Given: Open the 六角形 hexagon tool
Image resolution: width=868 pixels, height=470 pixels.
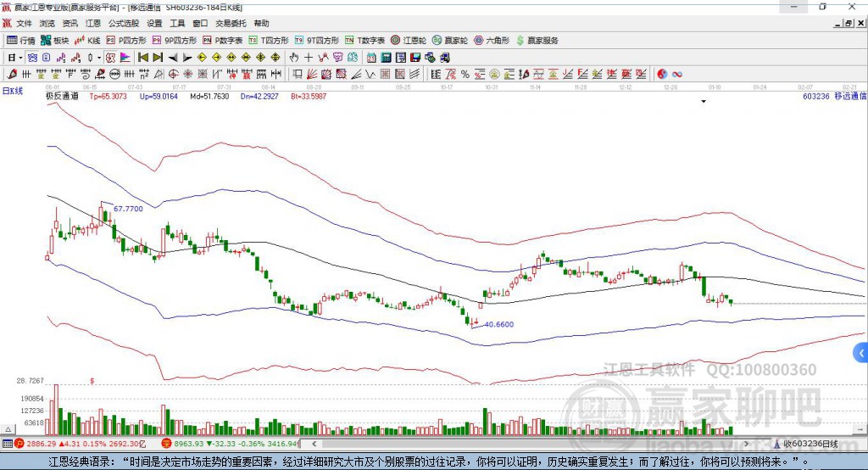Looking at the screenshot, I should click(x=492, y=41).
